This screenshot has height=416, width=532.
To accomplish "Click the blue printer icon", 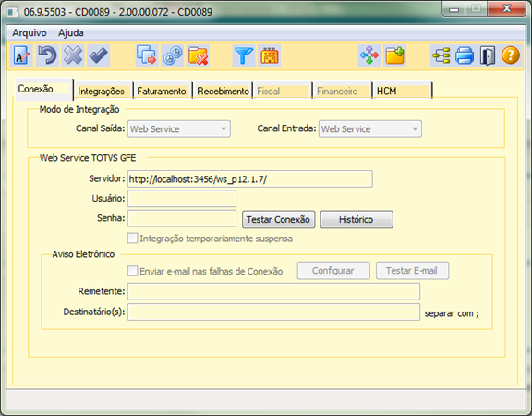I will pos(465,55).
